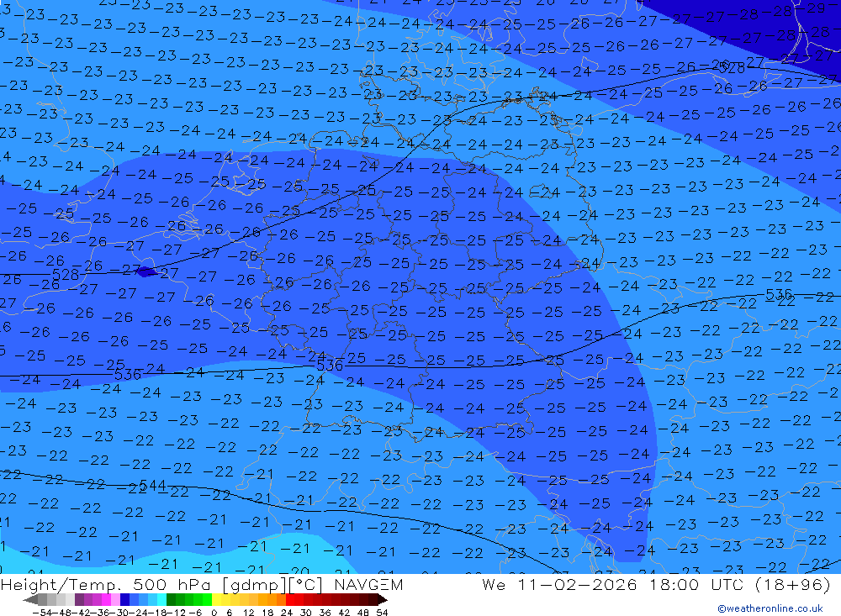Click the '0' legend scale value
The height and width of the screenshot is (616, 841).
[x=214, y=613]
